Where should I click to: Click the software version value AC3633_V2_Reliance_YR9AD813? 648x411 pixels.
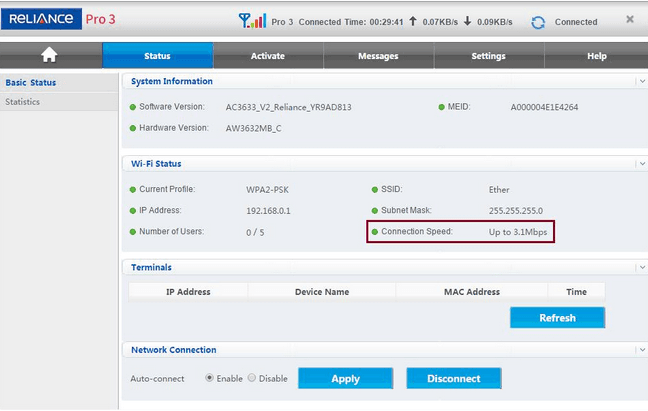(x=288, y=107)
